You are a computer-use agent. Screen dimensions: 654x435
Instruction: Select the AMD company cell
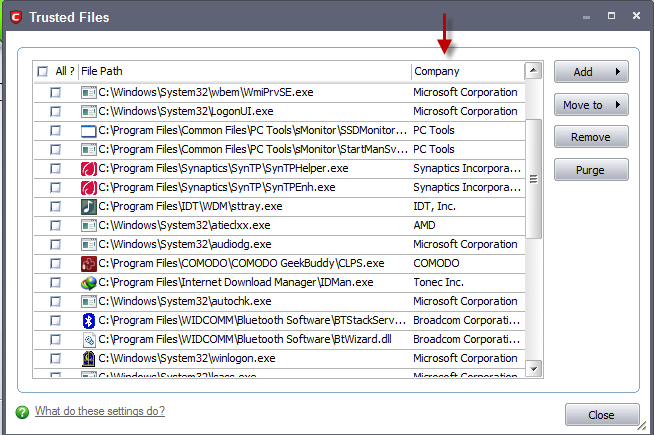point(424,226)
